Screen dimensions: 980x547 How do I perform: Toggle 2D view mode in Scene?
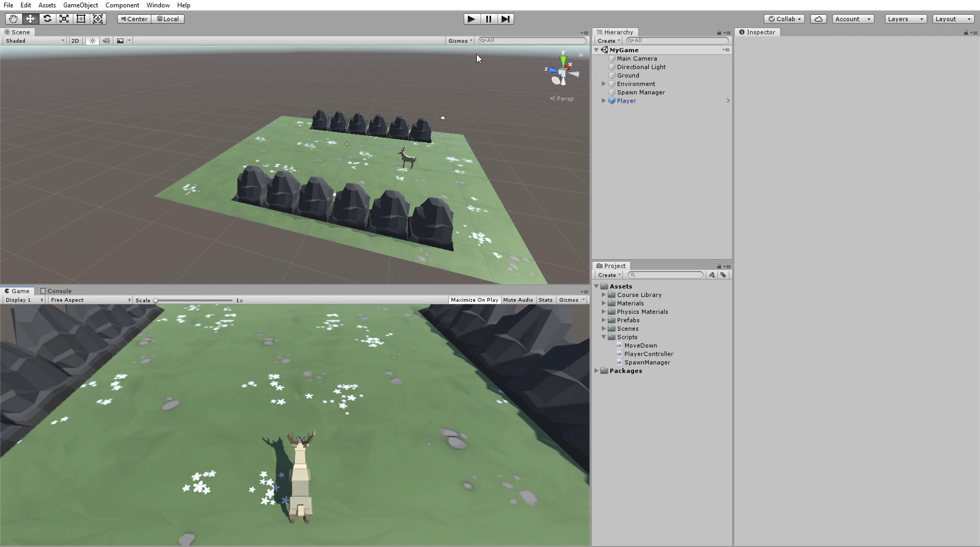pos(75,40)
